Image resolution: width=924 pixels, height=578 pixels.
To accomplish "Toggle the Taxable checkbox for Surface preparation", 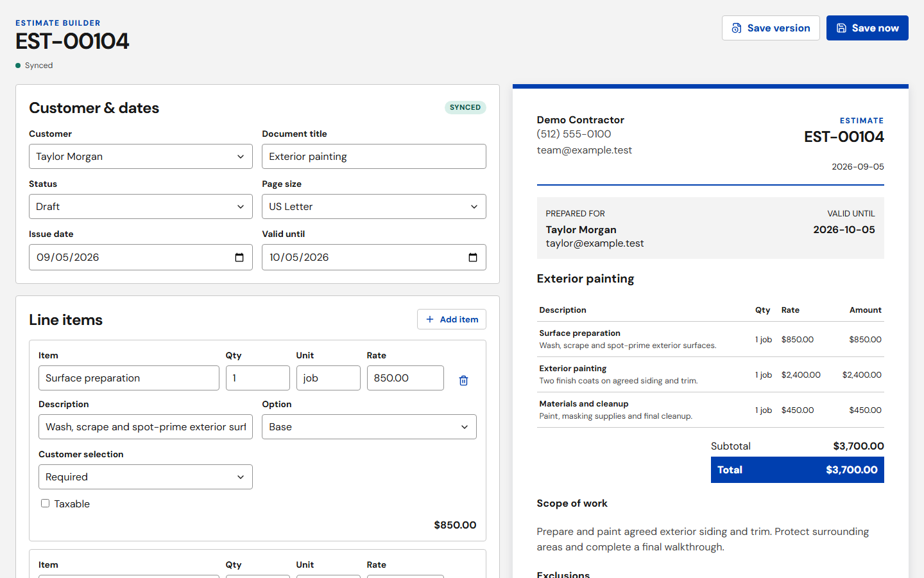I will [46, 504].
